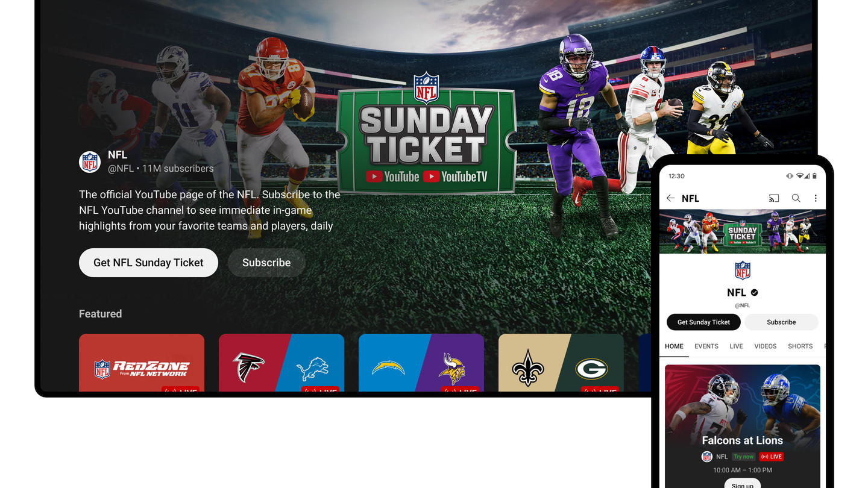The image size is (868, 488).
Task: Click the Subscribe button on TV screen
Action: (266, 263)
